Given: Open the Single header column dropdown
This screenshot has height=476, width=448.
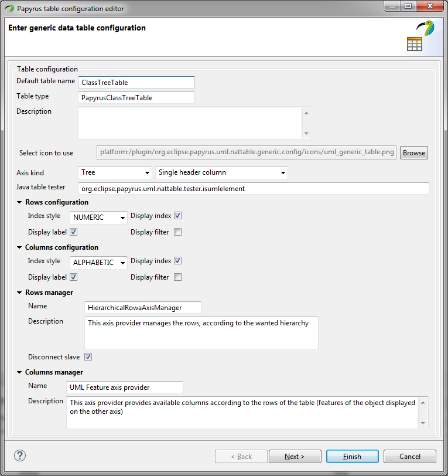Looking at the screenshot, I should [221, 172].
